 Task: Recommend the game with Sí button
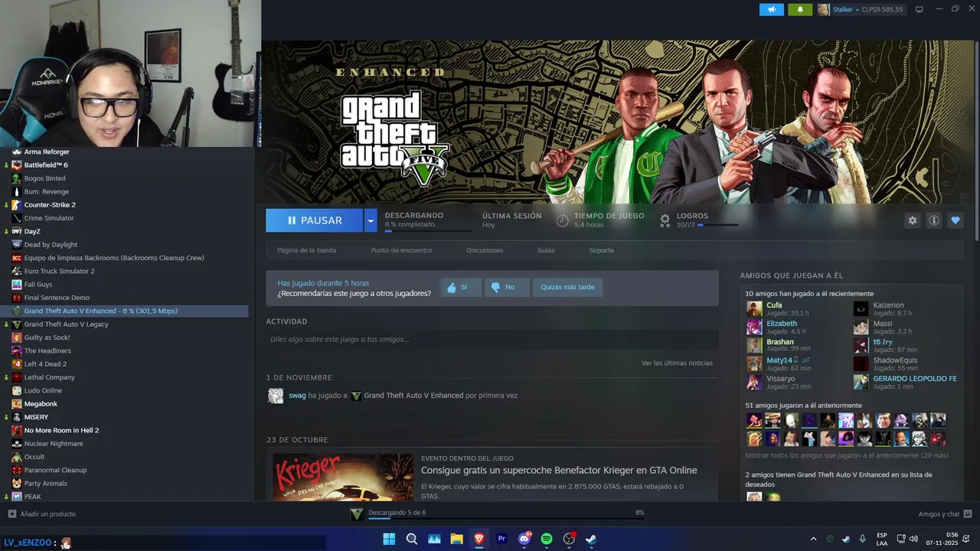(x=461, y=288)
